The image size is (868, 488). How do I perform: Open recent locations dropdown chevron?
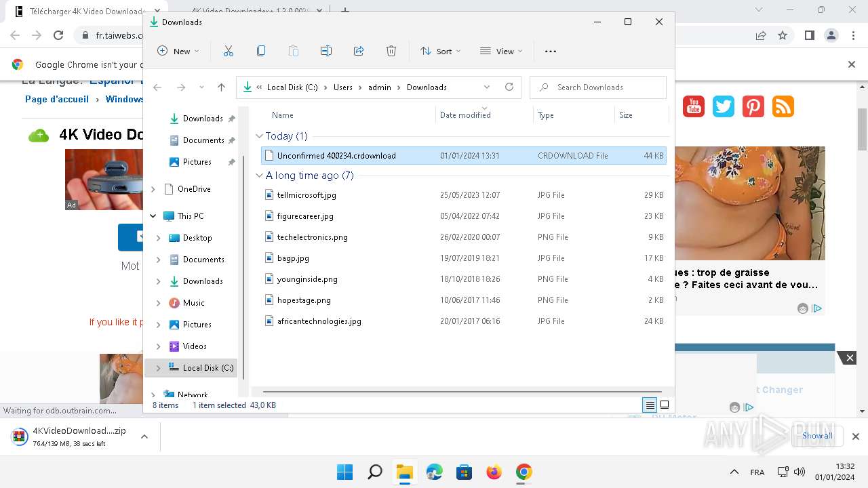(x=201, y=87)
